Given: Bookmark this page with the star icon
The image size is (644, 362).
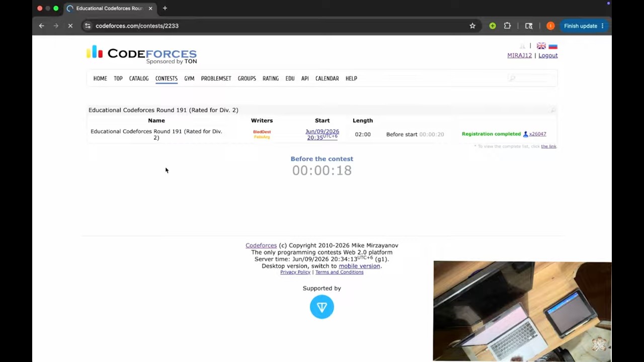Looking at the screenshot, I should pyautogui.click(x=472, y=26).
